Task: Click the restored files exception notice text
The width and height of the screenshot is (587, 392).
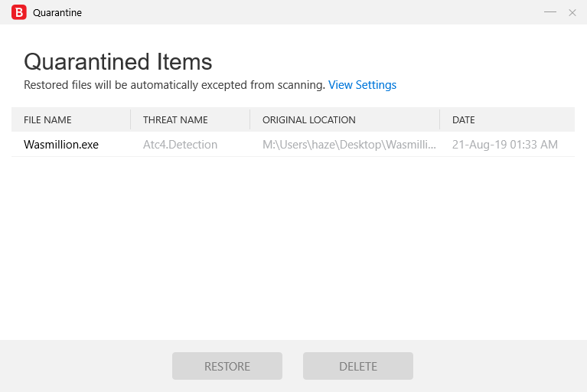Action: tap(174, 85)
